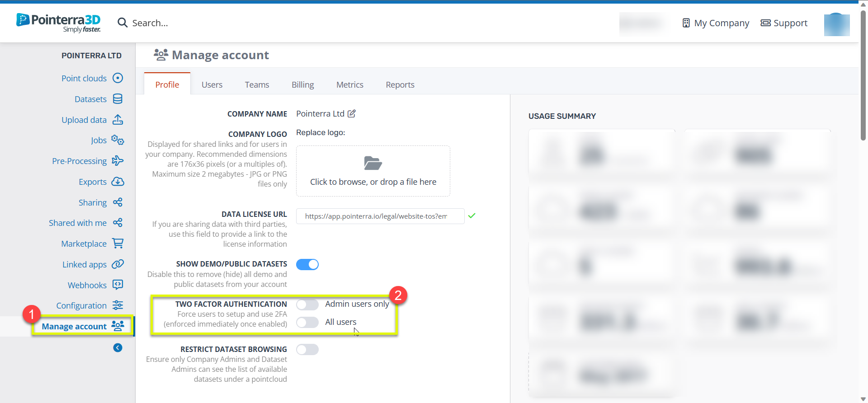Click the Support ticket icon
Image resolution: width=868 pixels, height=403 pixels.
click(x=765, y=23)
